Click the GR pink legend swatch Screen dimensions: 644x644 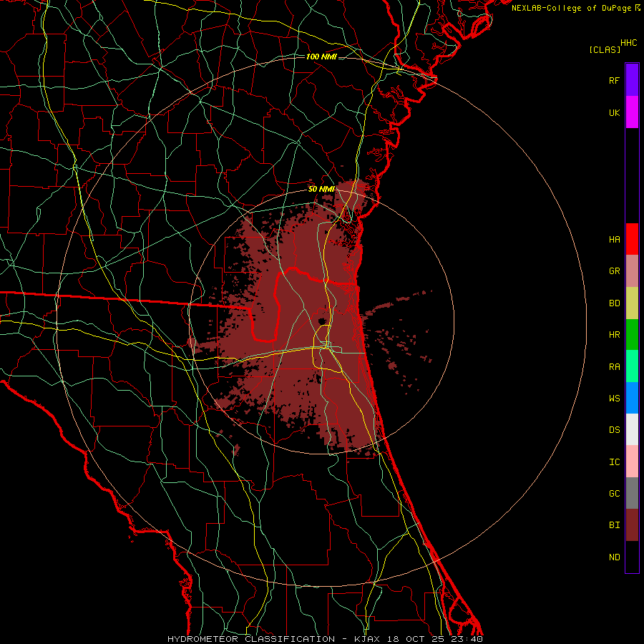click(x=632, y=270)
